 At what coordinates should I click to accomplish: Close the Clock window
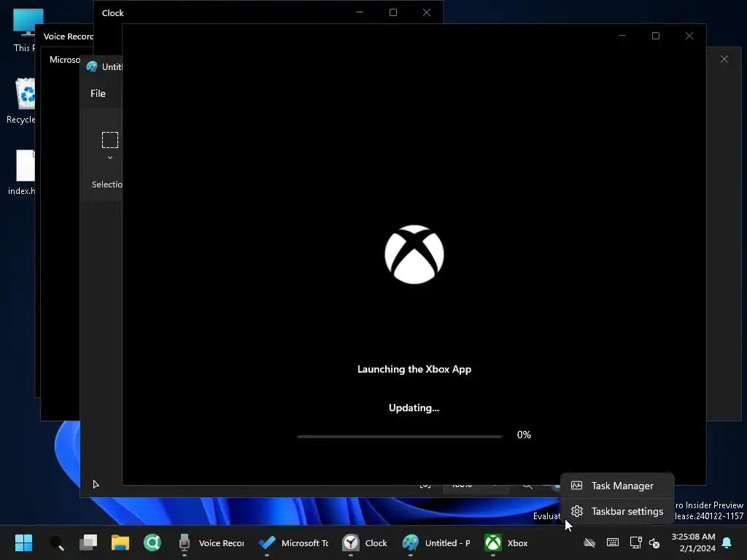427,12
